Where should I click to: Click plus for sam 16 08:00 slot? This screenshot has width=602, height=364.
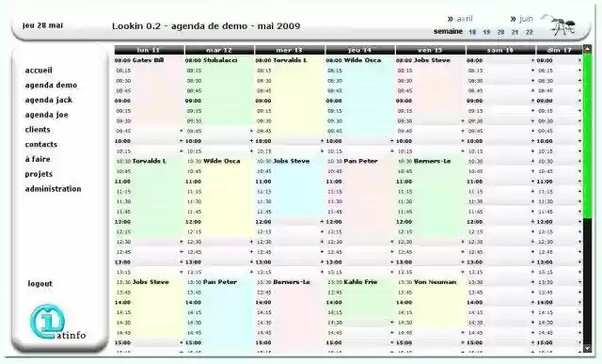point(532,60)
